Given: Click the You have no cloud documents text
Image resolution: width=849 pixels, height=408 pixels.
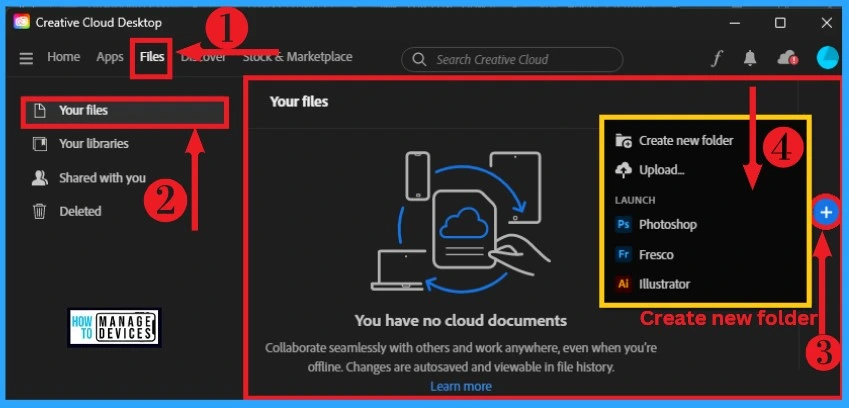Looking at the screenshot, I should pos(461,320).
